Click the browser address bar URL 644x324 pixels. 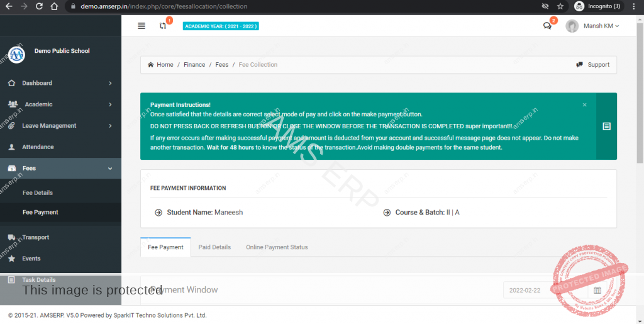(x=164, y=6)
